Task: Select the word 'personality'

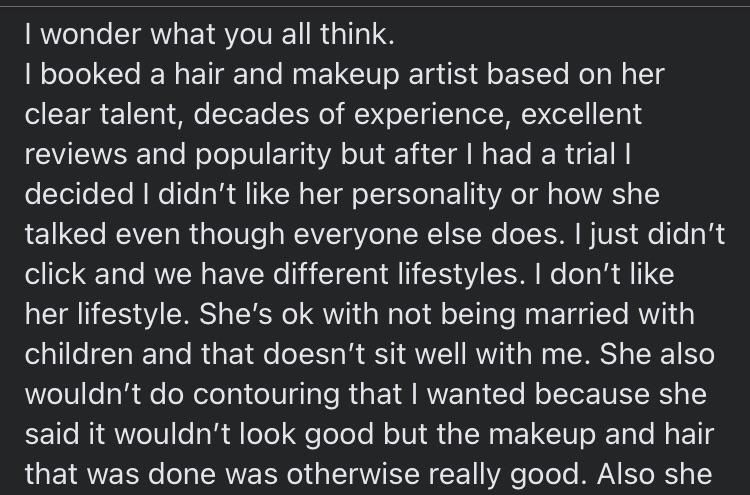Action: [426, 195]
